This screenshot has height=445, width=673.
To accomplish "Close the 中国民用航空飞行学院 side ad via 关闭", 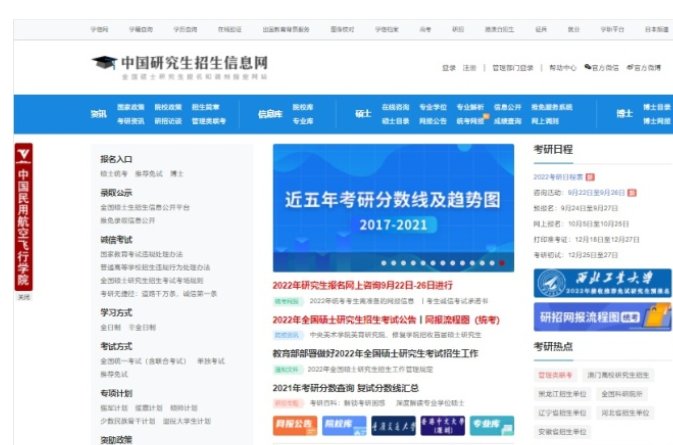I will [x=24, y=297].
